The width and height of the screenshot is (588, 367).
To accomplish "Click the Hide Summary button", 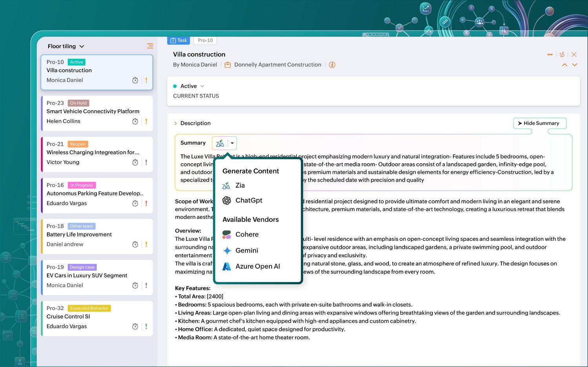I will tap(539, 123).
